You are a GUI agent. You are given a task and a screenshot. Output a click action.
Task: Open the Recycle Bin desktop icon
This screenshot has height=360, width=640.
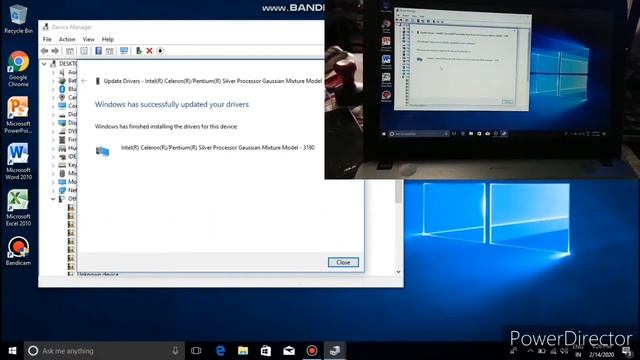tap(18, 19)
